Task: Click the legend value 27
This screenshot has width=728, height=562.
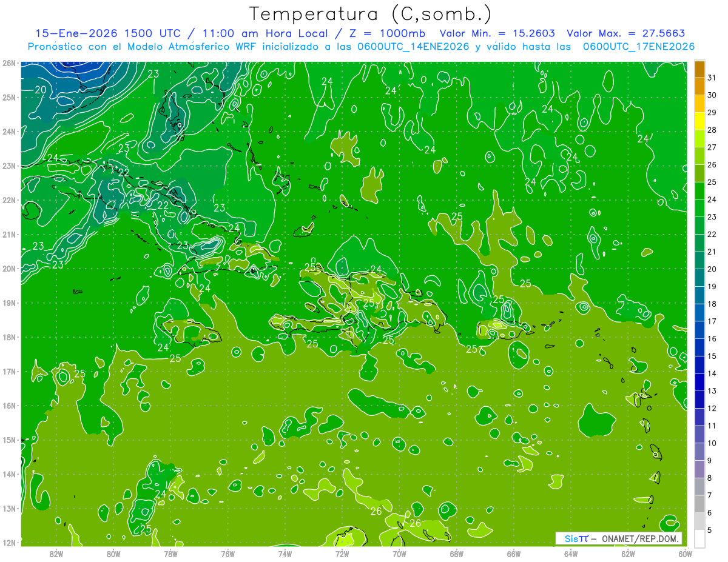Action: (x=712, y=147)
